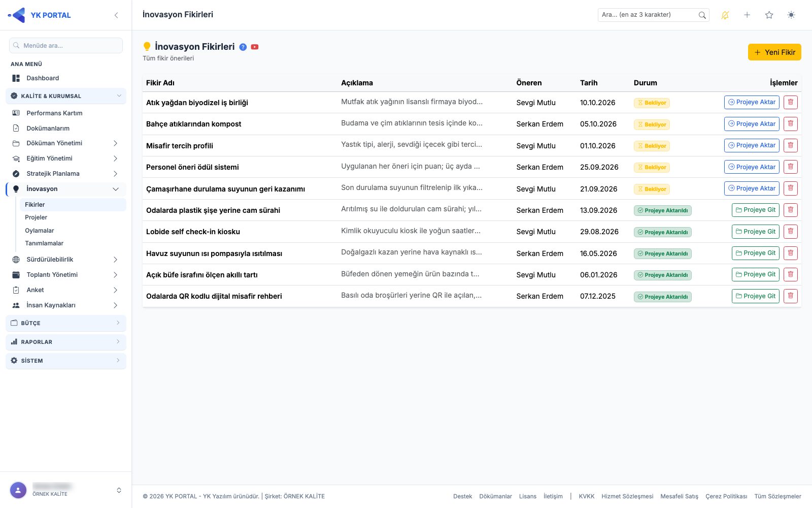This screenshot has height=508, width=812.
Task: Open the KVKK footer link
Action: click(x=587, y=496)
